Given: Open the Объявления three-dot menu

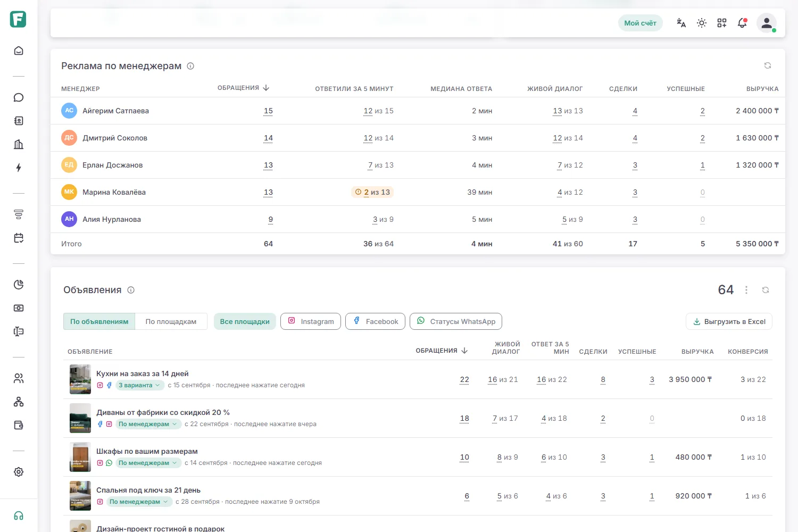Looking at the screenshot, I should point(746,290).
